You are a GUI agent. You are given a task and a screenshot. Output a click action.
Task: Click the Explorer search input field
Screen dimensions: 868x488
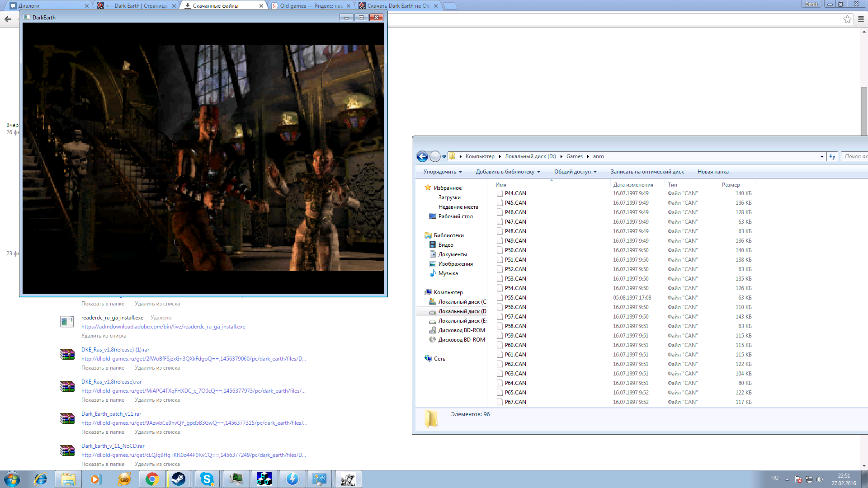854,156
